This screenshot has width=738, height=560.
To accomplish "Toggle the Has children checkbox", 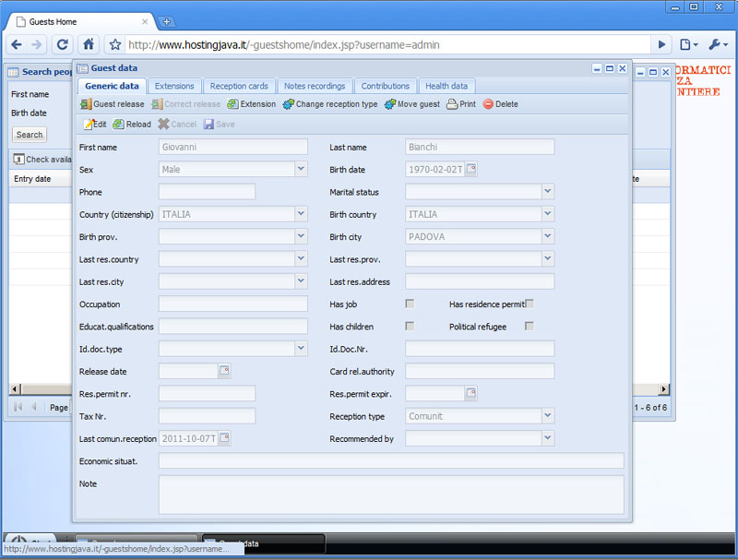I will click(x=410, y=327).
